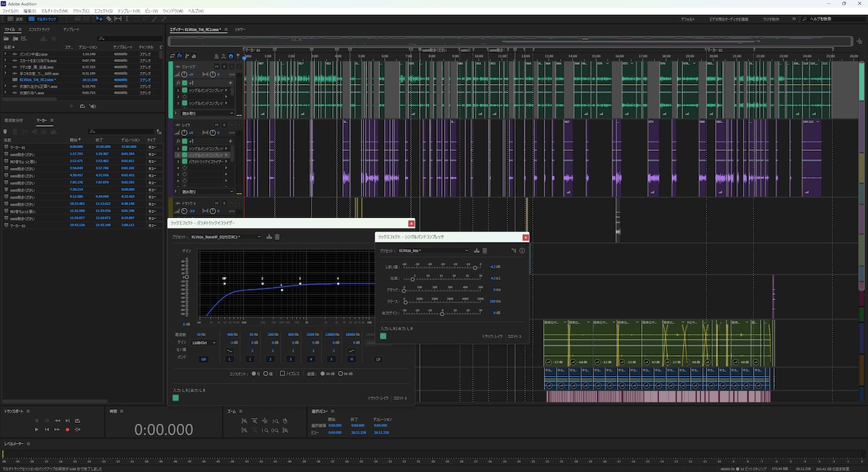Click auto-play speaker icon in Files panel preview

click(92, 107)
